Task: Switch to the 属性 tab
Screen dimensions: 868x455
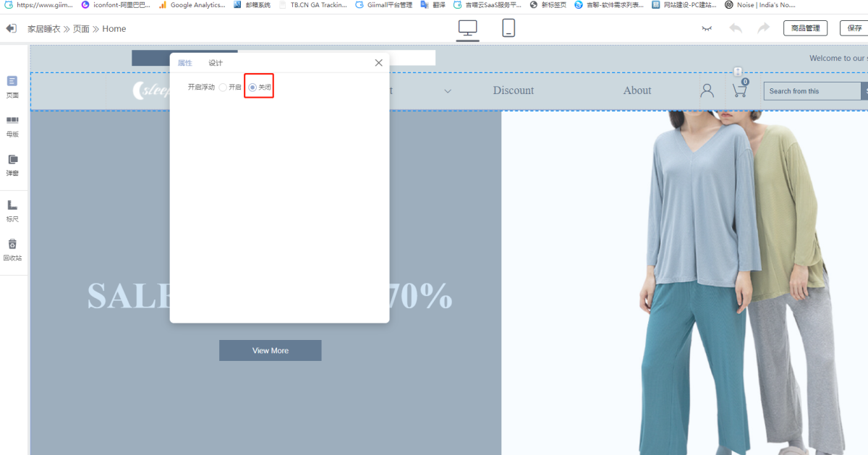Action: pos(185,63)
